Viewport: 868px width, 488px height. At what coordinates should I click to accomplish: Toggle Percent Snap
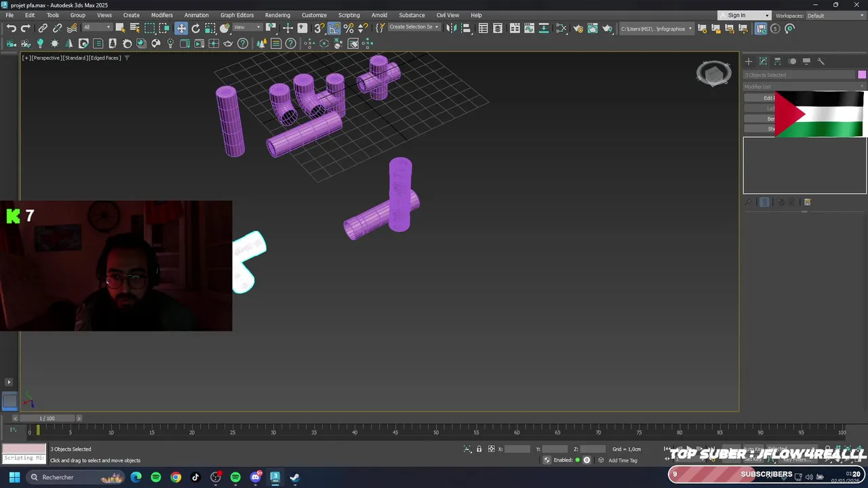[349, 28]
